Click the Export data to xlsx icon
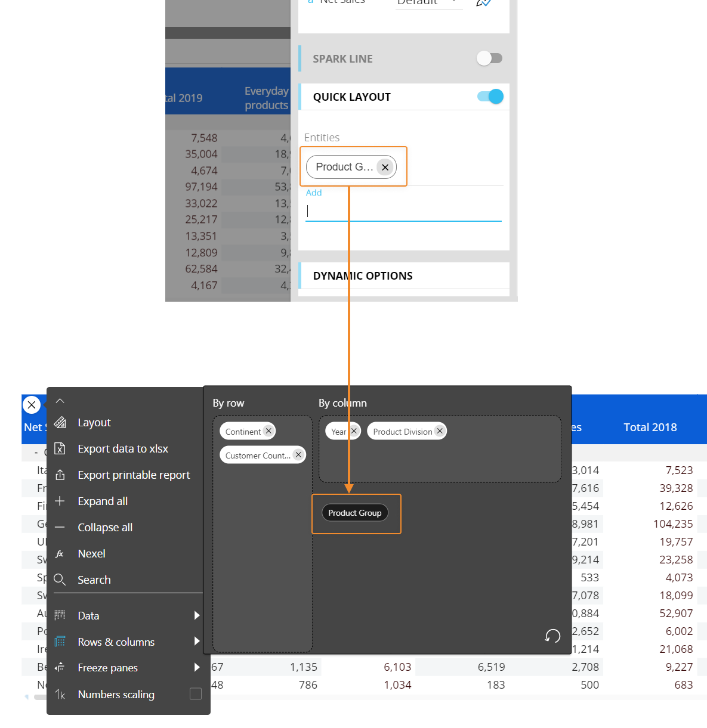The height and width of the screenshot is (728, 707). click(60, 449)
